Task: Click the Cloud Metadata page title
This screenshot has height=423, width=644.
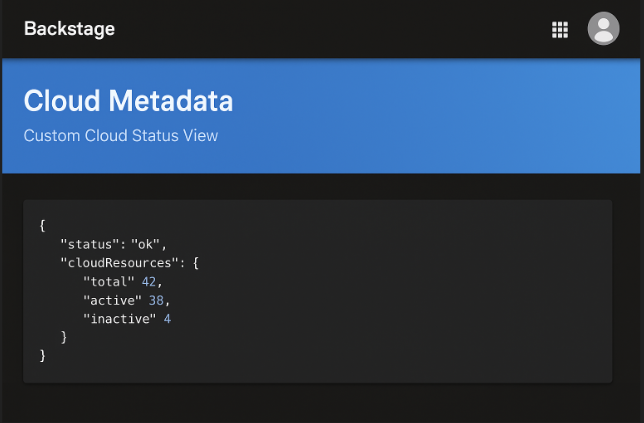Action: coord(128,101)
